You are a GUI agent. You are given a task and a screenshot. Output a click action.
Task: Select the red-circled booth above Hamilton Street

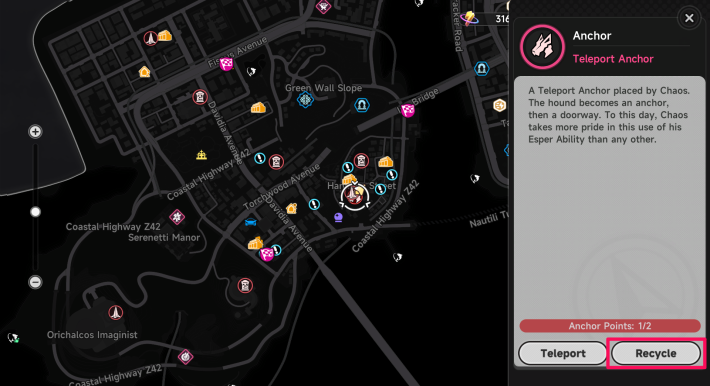pyautogui.click(x=361, y=161)
